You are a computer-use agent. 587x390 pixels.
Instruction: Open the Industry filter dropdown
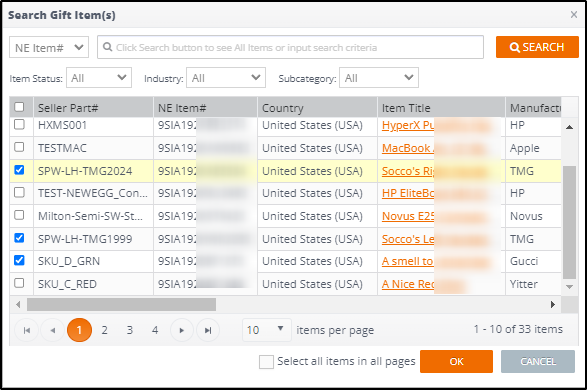(x=226, y=78)
